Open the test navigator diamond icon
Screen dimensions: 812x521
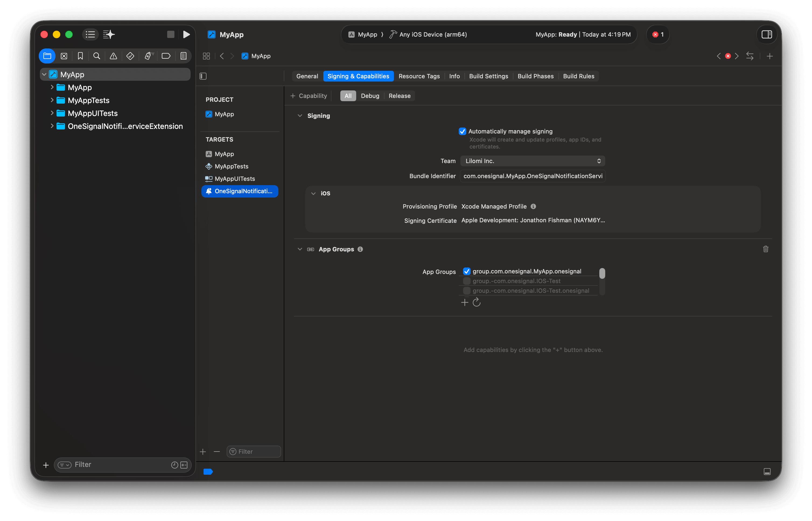tap(130, 56)
